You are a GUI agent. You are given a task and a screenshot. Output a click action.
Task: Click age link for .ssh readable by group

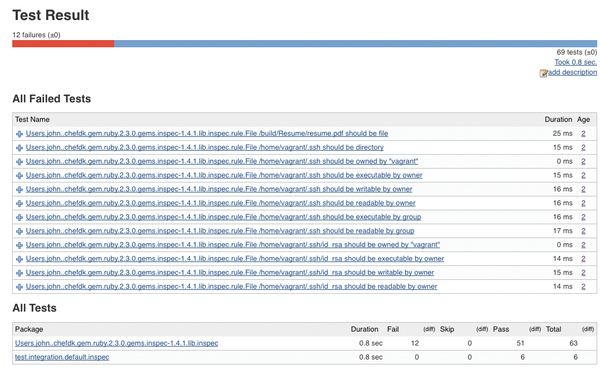pos(583,231)
